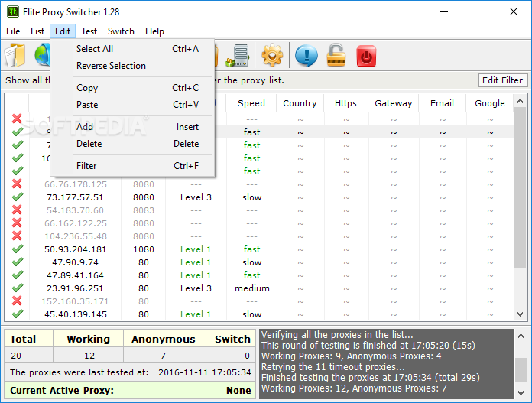Viewport: 532px width, 403px height.
Task: Click green check status for 47.89.41.164
Action: click(18, 275)
